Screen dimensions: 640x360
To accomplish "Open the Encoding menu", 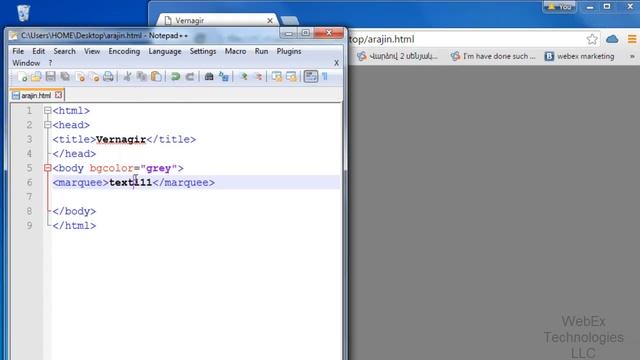I will [124, 51].
